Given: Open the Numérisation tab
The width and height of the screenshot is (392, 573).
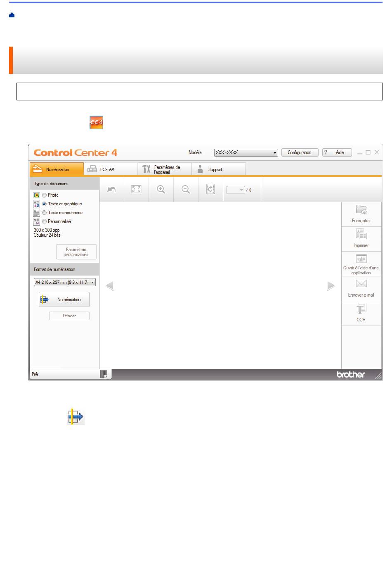Looking at the screenshot, I should (x=57, y=169).
